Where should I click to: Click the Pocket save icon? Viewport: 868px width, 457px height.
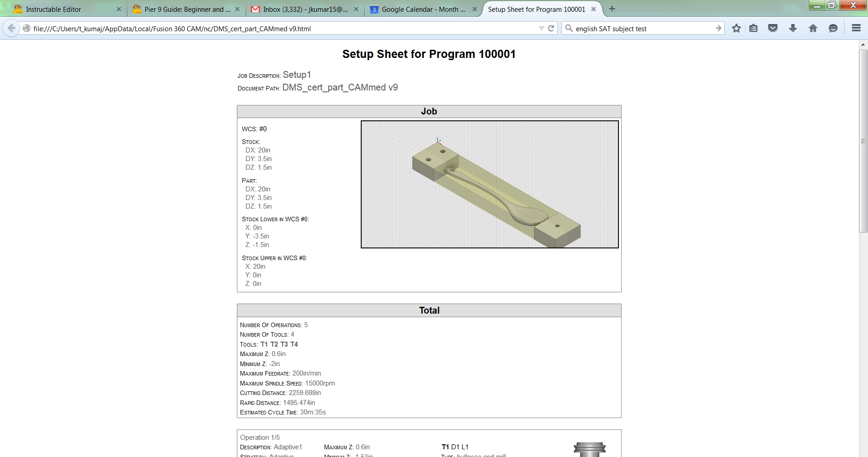tap(773, 28)
